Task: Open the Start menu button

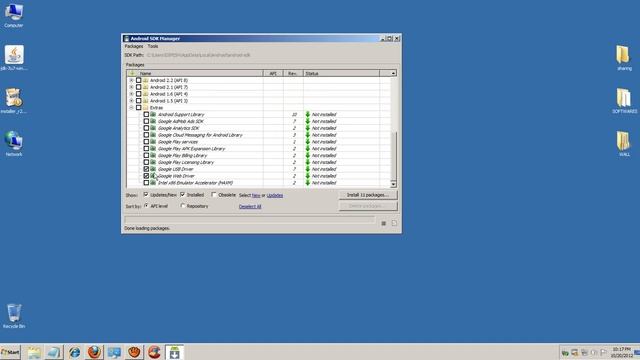Action: click(10, 352)
